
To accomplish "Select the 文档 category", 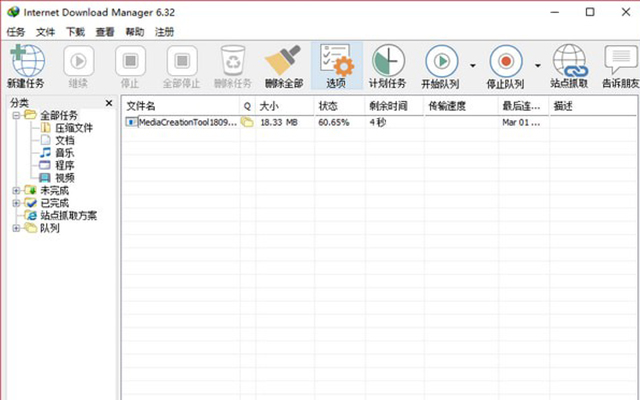I will click(65, 141).
